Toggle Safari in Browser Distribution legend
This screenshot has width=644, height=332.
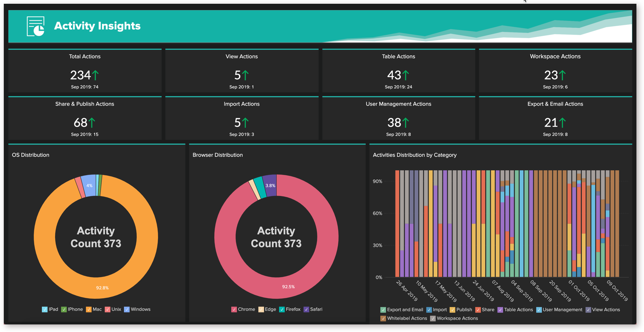[306, 309]
